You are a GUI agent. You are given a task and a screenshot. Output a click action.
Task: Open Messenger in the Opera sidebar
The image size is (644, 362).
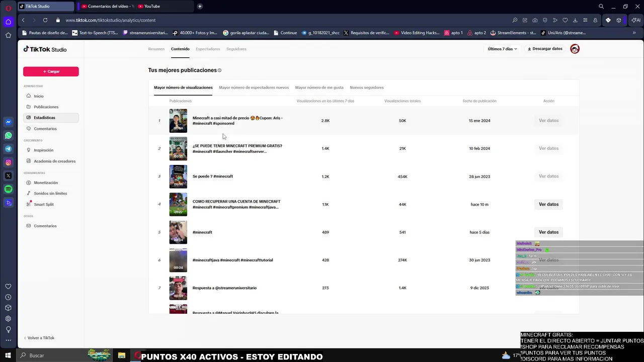coord(8,122)
